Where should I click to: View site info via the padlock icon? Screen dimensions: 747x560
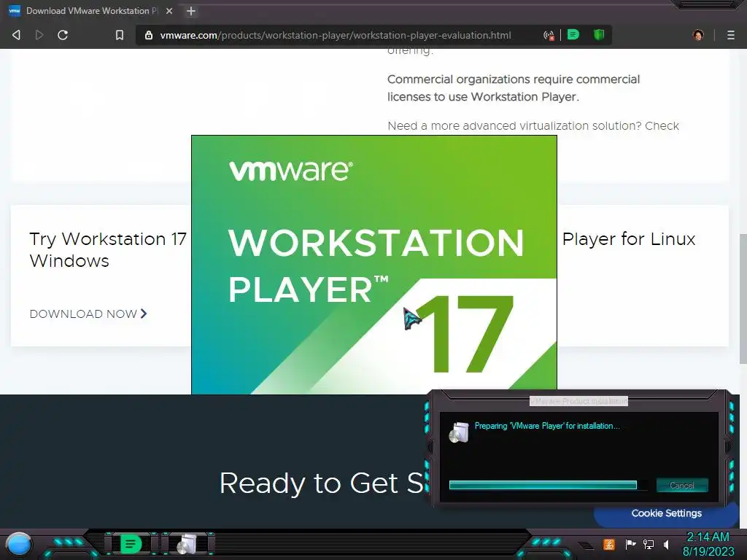pos(149,35)
